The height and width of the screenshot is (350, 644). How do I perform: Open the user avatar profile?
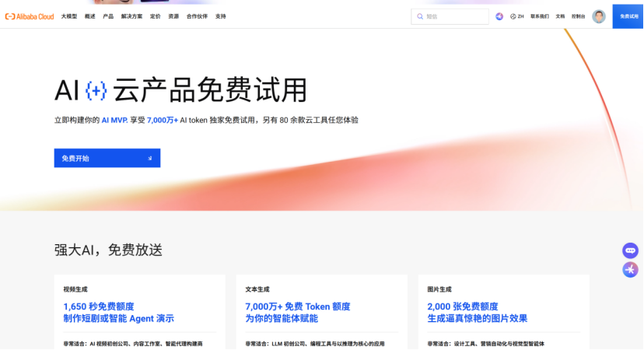coord(598,16)
